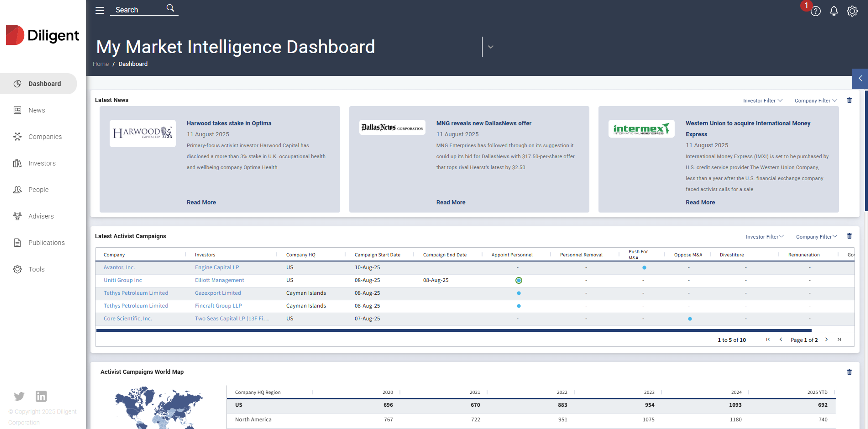
Task: Click the DallasNews Corporation logo thumbnail
Action: (392, 127)
